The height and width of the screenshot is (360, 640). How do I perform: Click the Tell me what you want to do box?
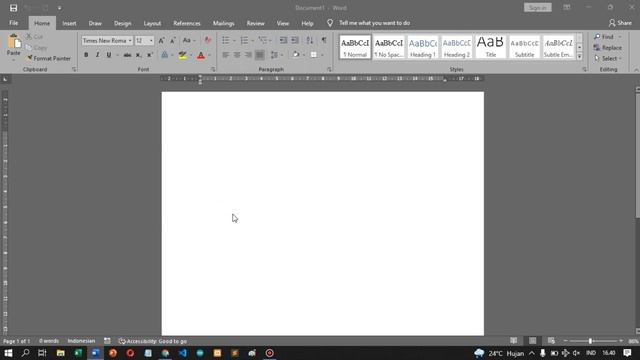pos(374,23)
